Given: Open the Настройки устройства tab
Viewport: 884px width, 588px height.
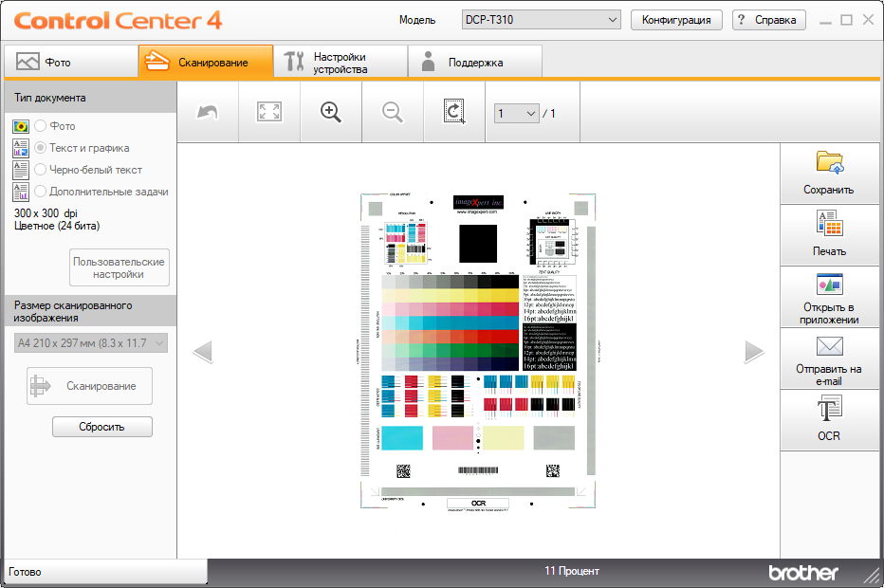Looking at the screenshot, I should point(341,62).
